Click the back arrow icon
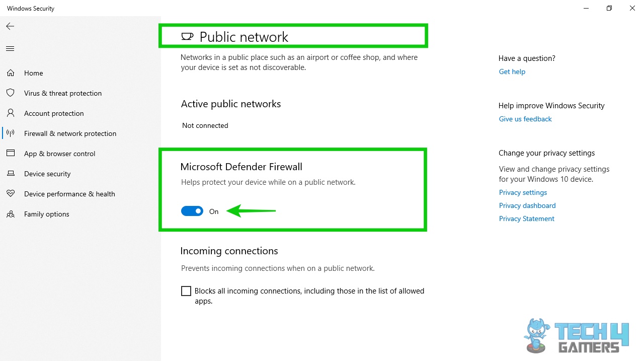The image size is (644, 361). pyautogui.click(x=10, y=26)
